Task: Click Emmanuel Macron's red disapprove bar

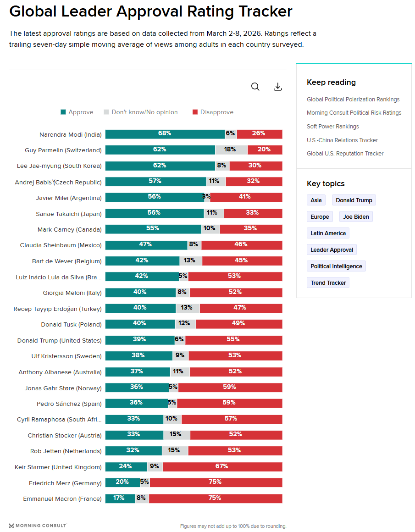Action: coord(215,499)
